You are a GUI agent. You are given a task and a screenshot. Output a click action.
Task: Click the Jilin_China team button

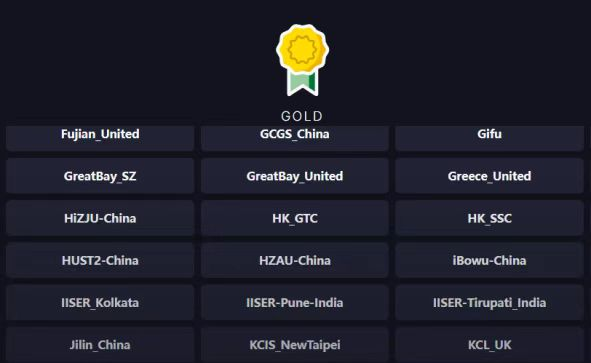[x=100, y=345]
